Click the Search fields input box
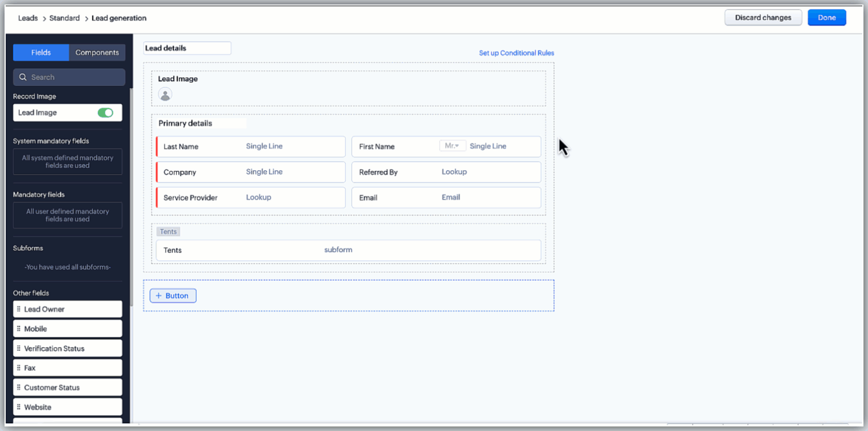Viewport: 868px width, 431px height. 74,77
